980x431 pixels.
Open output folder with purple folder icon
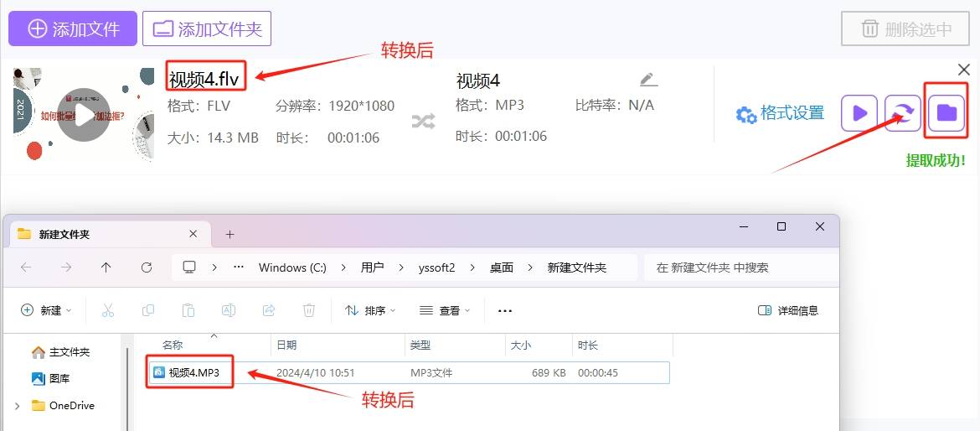(x=946, y=113)
